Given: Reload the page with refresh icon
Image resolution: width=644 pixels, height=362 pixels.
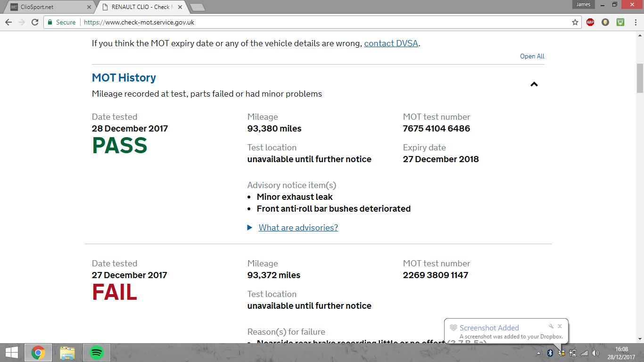Looking at the screenshot, I should (35, 22).
